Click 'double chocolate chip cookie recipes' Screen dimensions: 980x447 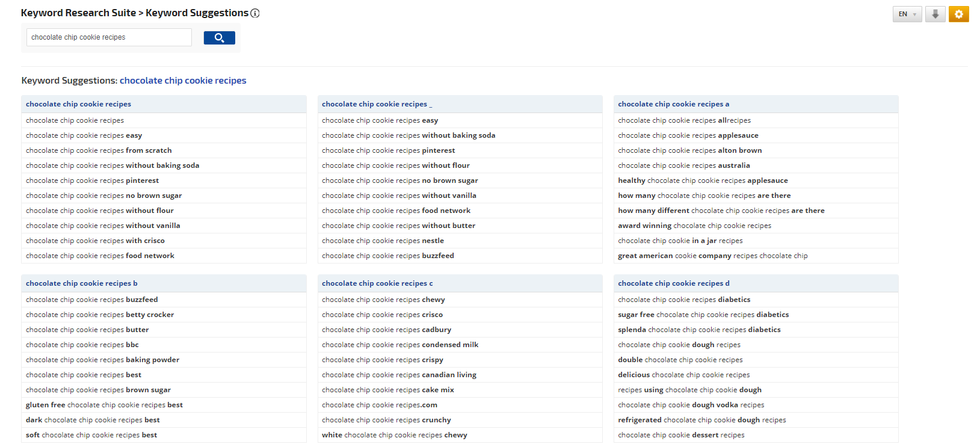tap(680, 360)
